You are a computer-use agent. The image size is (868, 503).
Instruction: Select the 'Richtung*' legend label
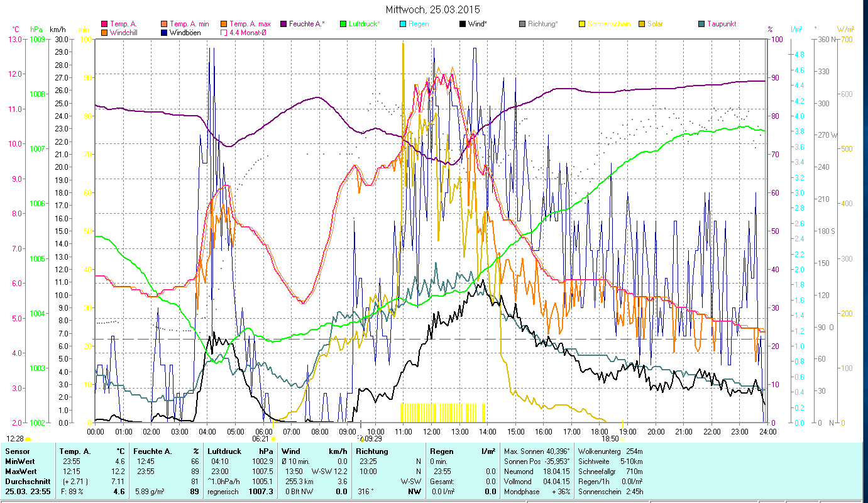[x=542, y=25]
